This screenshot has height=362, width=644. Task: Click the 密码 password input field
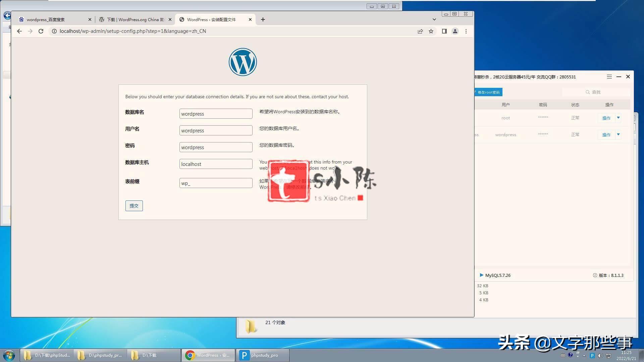coord(216,147)
